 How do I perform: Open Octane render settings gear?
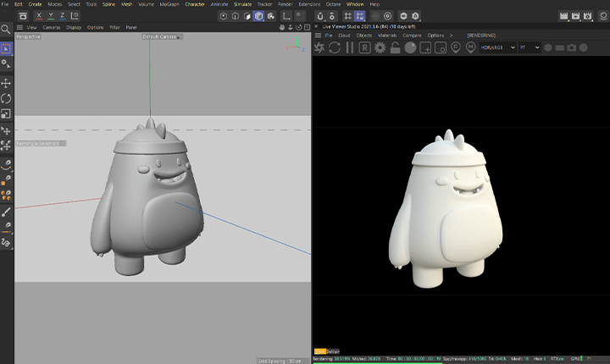click(380, 48)
